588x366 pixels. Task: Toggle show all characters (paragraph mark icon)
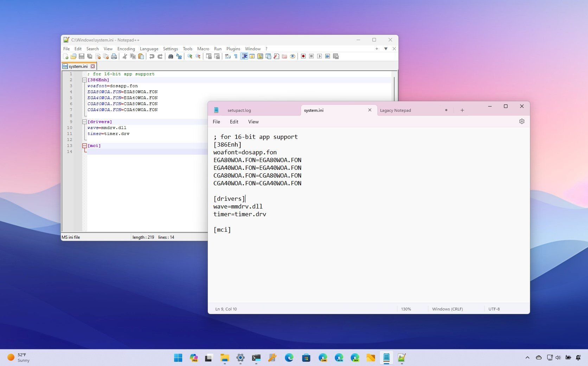tap(236, 56)
